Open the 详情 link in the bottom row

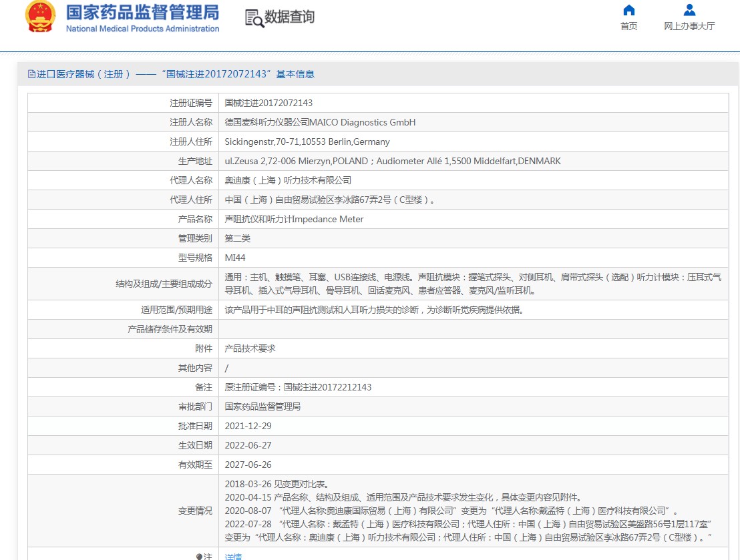(x=233, y=556)
